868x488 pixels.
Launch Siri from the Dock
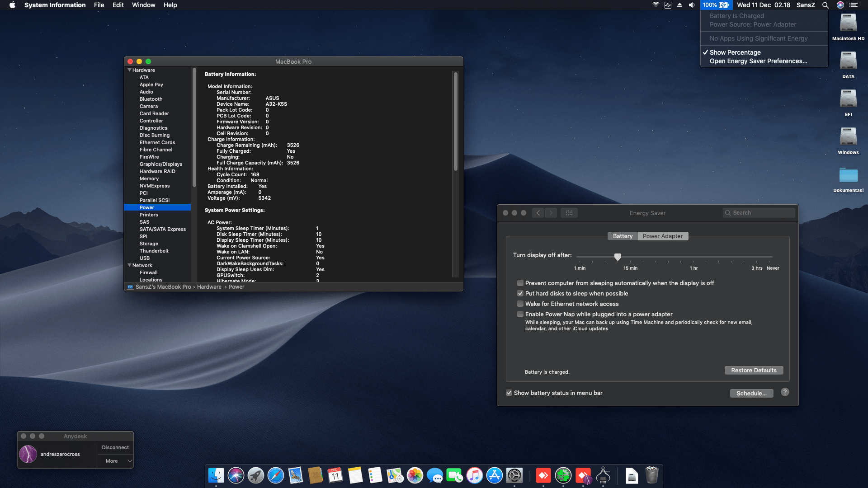click(x=236, y=475)
